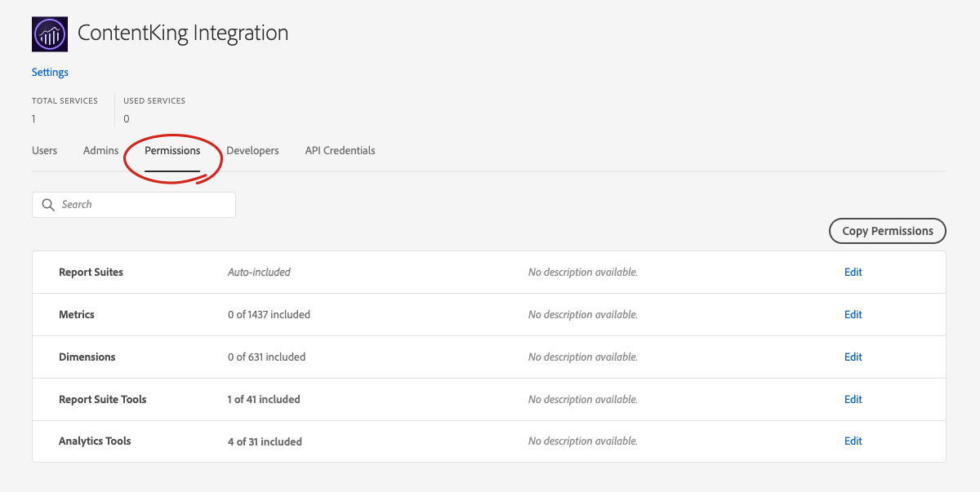The image size is (980, 492).
Task: Click '0 of 1437 included' text
Action: (269, 314)
